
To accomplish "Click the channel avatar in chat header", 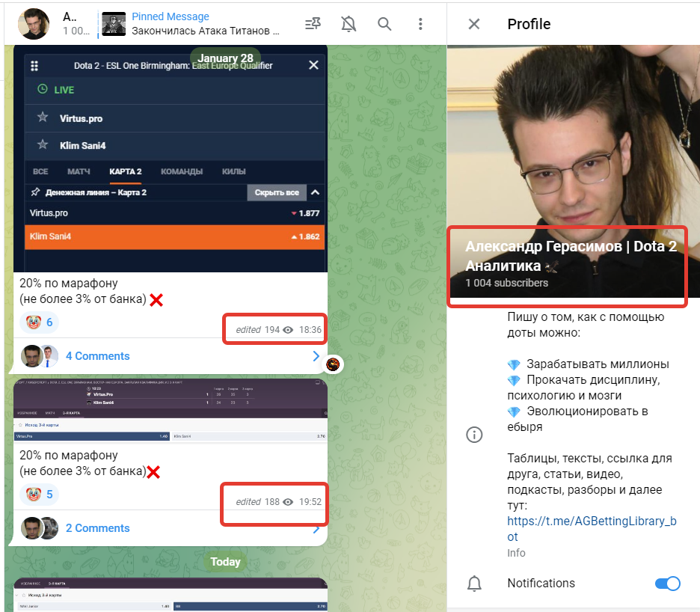I will click(34, 24).
